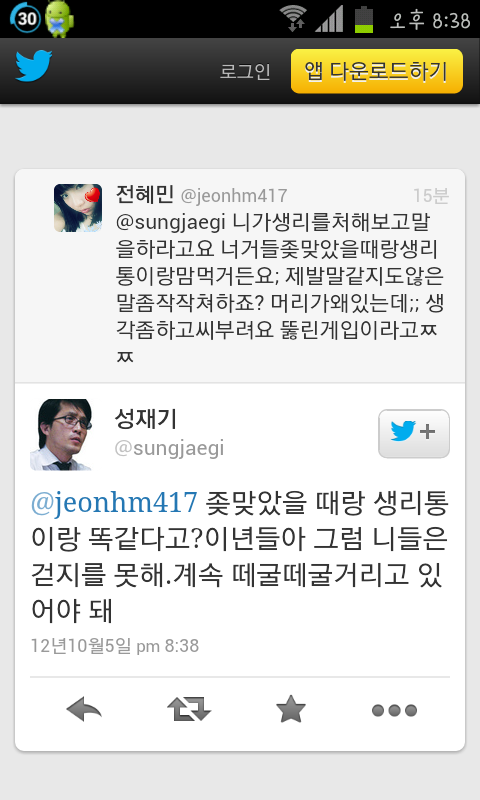
Task: Click the 12년10월5일 pm 8:38 timestamp
Action: click(115, 646)
